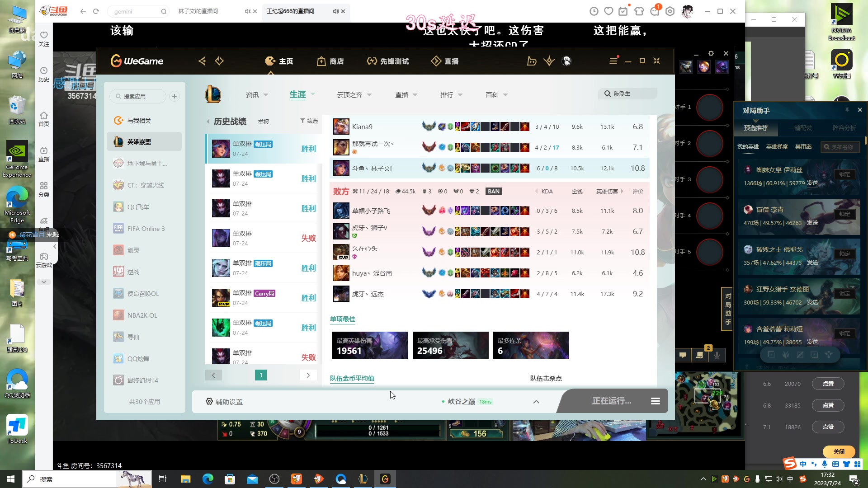Toggle the microphone in champion select
The height and width of the screenshot is (488, 868).
click(717, 355)
